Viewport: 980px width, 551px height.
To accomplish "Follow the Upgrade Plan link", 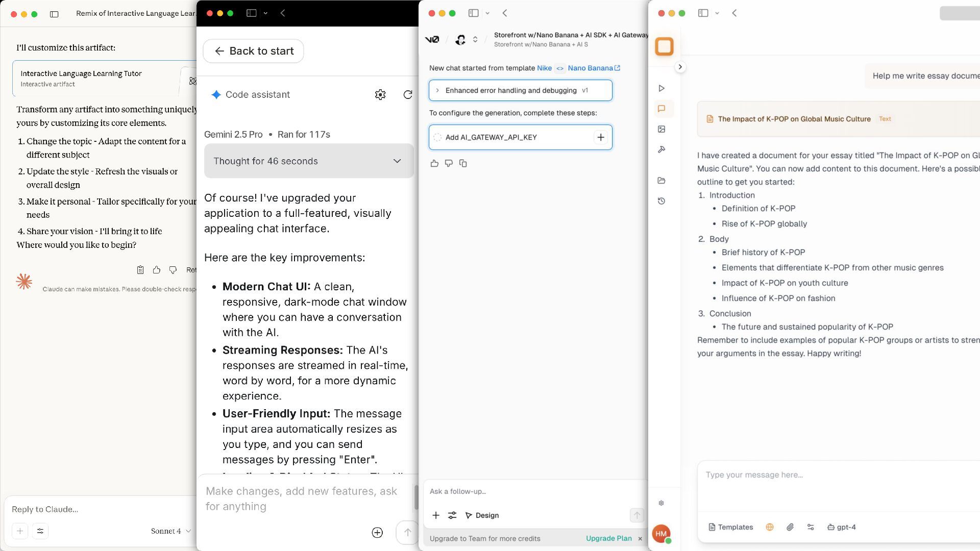I will click(x=608, y=538).
